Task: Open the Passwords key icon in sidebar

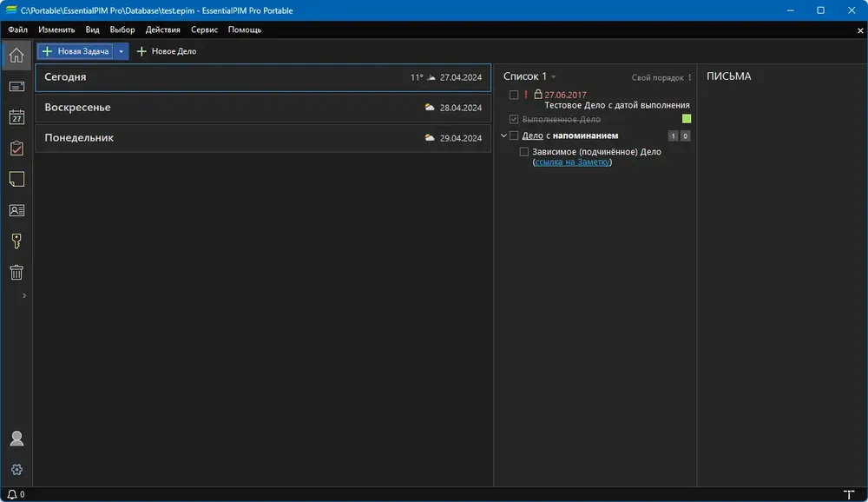Action: [x=16, y=241]
